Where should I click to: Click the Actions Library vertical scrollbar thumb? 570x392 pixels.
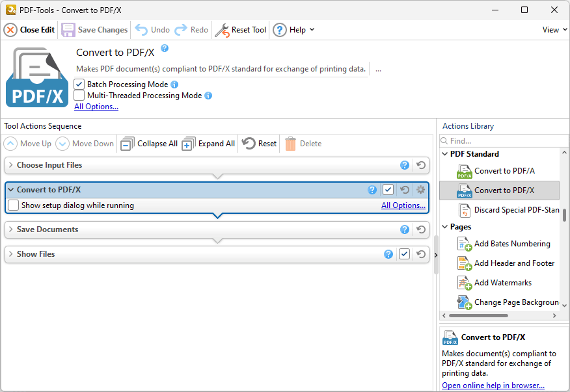pos(564,215)
